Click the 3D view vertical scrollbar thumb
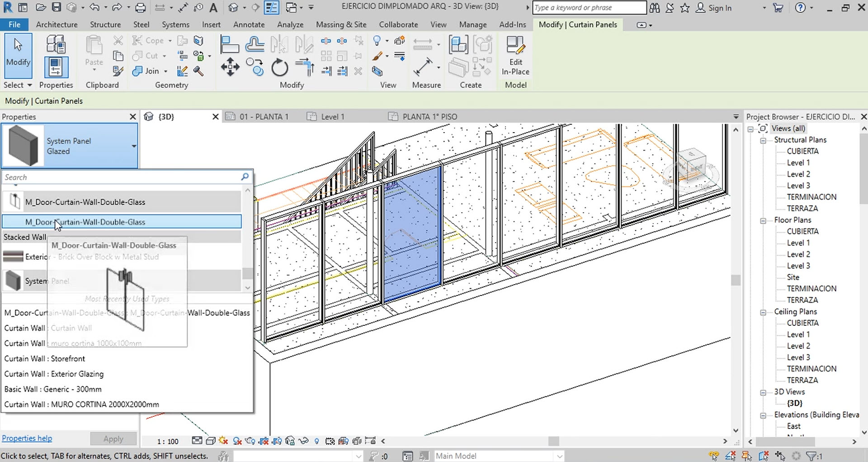Viewport: 868px width, 462px height. click(736, 280)
